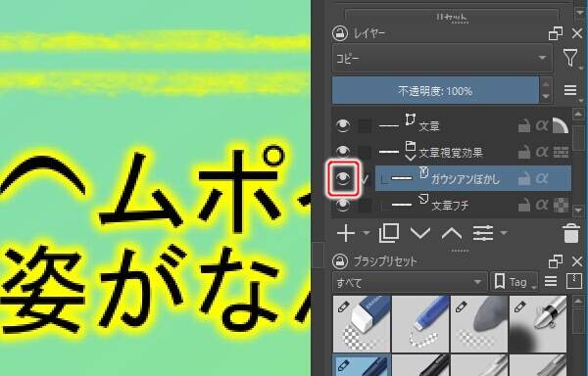Increase opacity with the up stepper arrow
The width and height of the screenshot is (588, 376).
pos(546,84)
